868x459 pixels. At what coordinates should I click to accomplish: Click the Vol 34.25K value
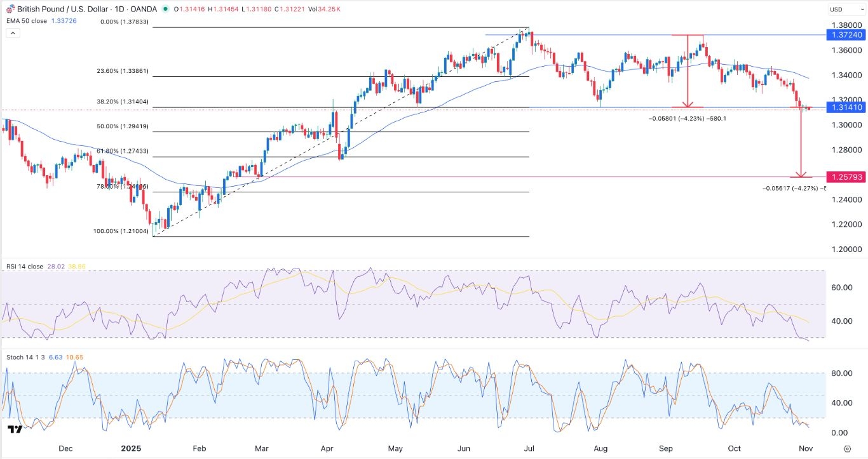pyautogui.click(x=329, y=9)
